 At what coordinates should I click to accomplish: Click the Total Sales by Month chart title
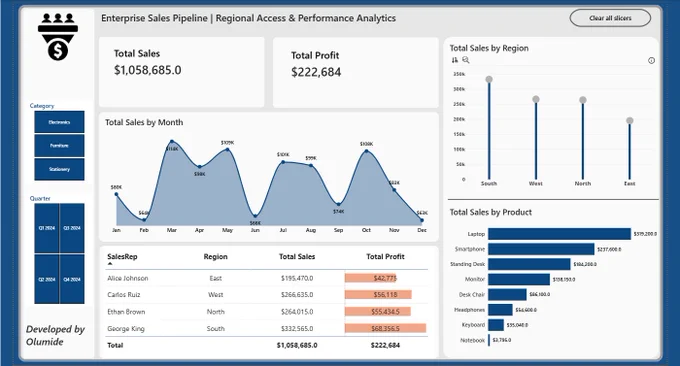click(x=144, y=122)
